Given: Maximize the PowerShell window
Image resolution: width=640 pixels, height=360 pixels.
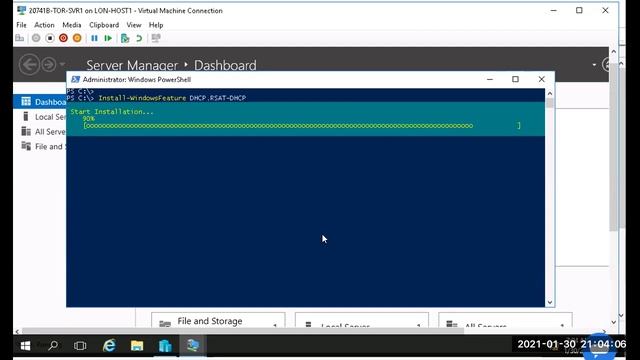Looking at the screenshot, I should pyautogui.click(x=516, y=79).
